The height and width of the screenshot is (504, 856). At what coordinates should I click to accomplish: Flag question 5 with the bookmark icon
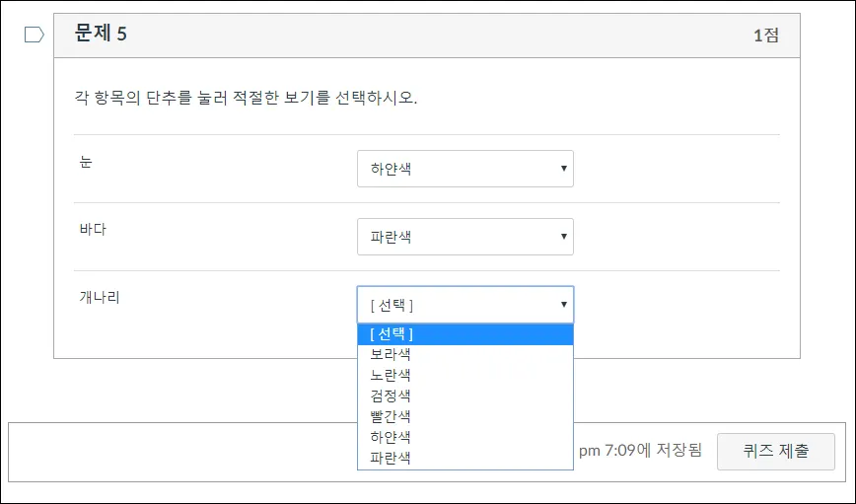(34, 36)
